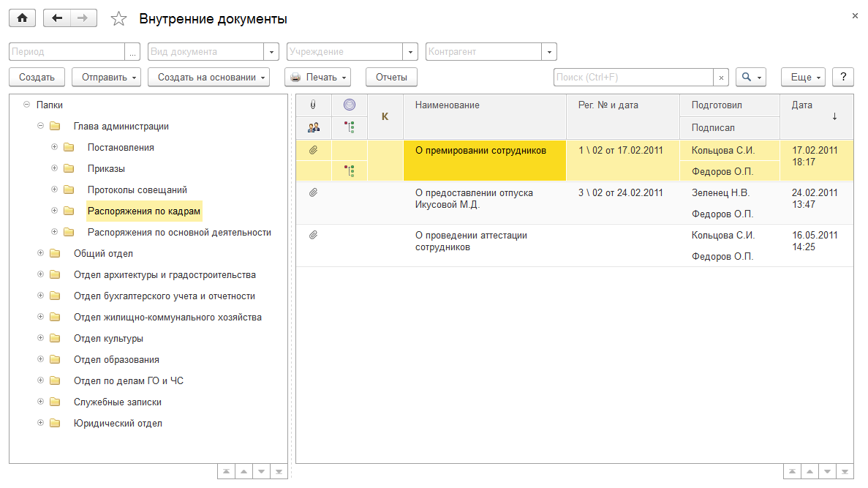Click the process tree column header icon
Viewport: 868px width, 488px height.
(x=350, y=127)
